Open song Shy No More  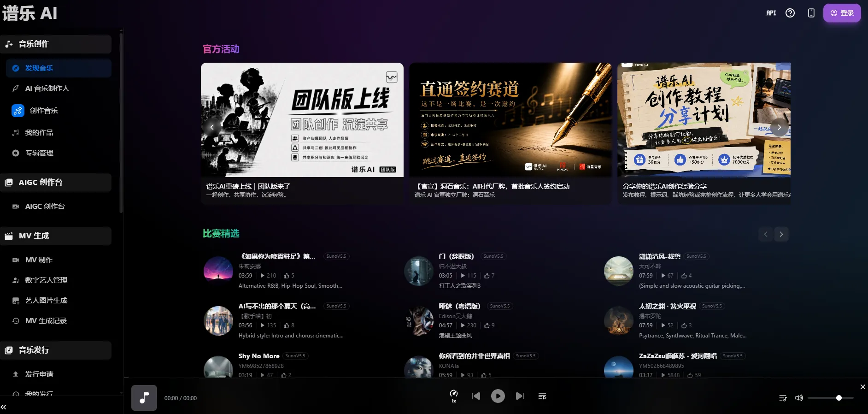(x=259, y=356)
